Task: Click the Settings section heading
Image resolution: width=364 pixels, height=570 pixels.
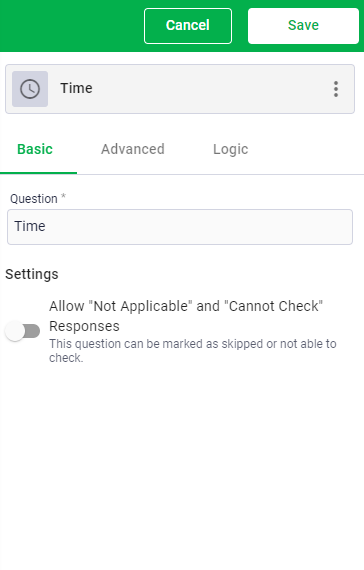Action: [x=32, y=274]
